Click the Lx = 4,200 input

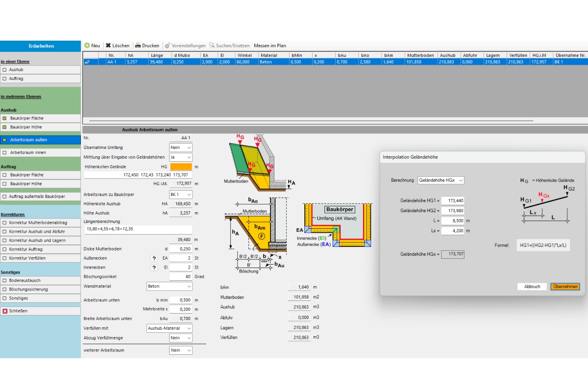click(453, 231)
